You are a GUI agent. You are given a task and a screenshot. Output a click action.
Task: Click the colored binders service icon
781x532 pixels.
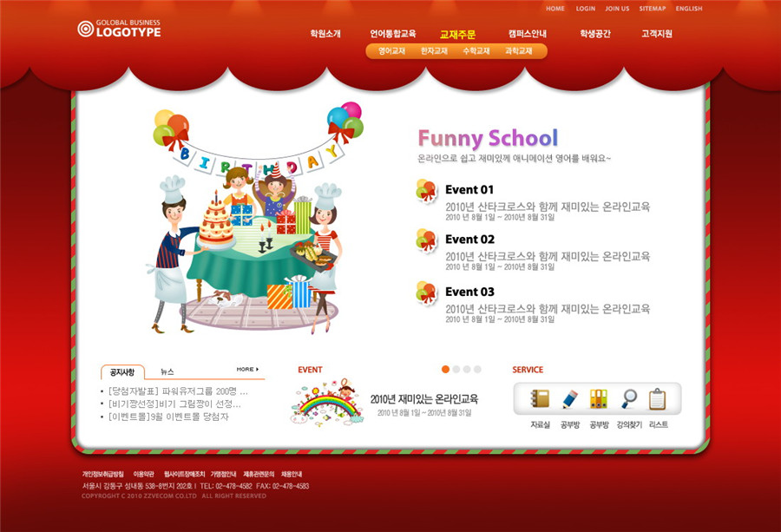[599, 399]
